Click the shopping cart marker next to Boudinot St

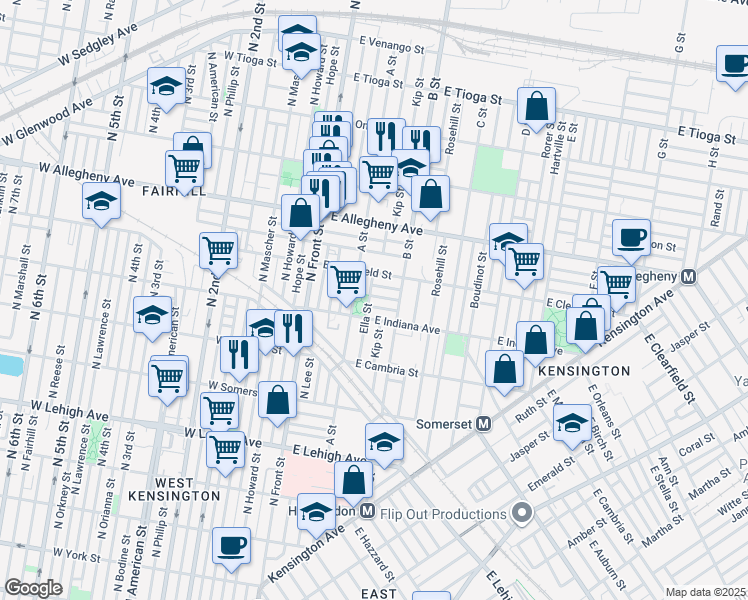[x=524, y=263]
